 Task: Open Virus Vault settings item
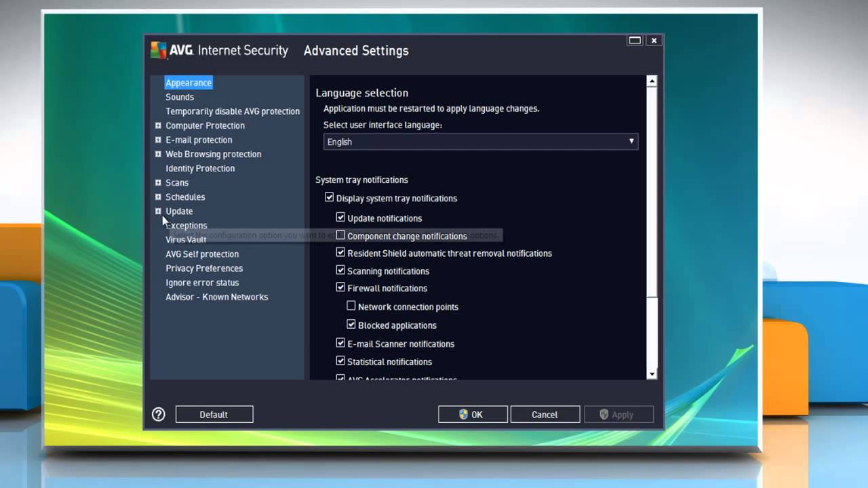pyautogui.click(x=186, y=239)
